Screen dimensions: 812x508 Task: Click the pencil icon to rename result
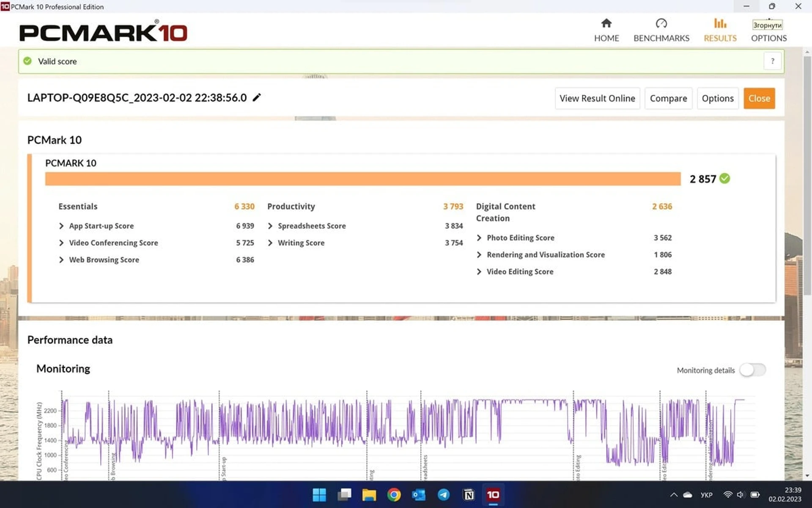tap(257, 97)
